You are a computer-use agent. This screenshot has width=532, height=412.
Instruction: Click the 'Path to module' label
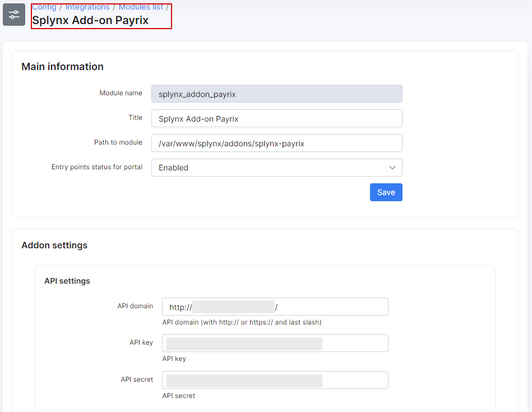(x=118, y=142)
